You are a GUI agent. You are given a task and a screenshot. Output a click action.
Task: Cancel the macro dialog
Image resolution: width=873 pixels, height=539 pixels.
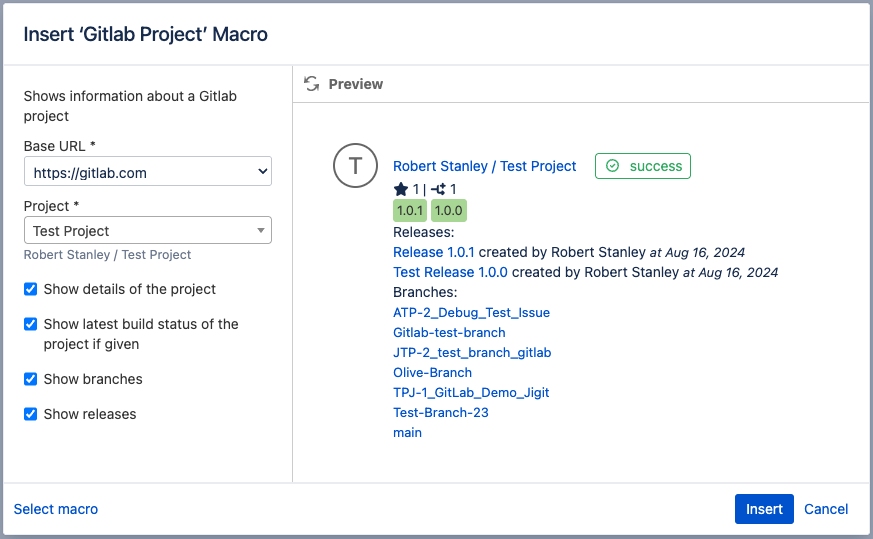coord(826,509)
